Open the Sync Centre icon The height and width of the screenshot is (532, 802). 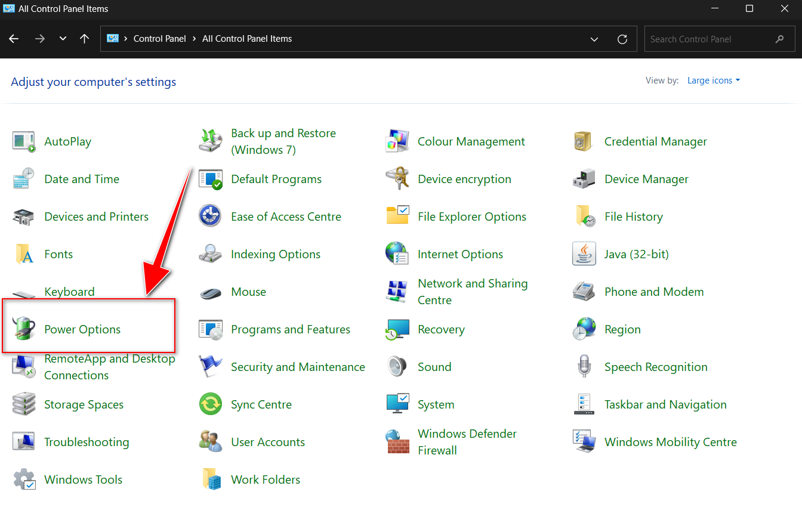[x=211, y=405]
